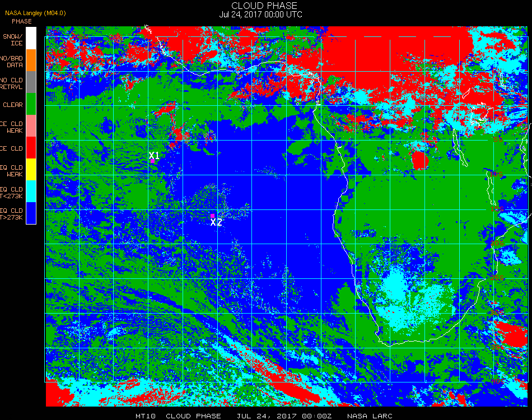Click the MT10 text in footer
Viewport: 532px width, 420px height.
(x=146, y=416)
